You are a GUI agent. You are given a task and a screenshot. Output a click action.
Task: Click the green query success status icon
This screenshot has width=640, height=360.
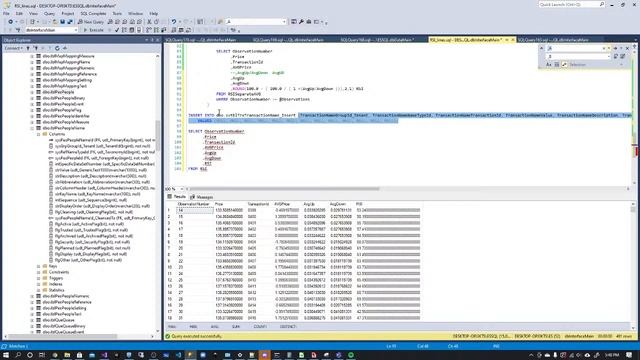point(167,336)
